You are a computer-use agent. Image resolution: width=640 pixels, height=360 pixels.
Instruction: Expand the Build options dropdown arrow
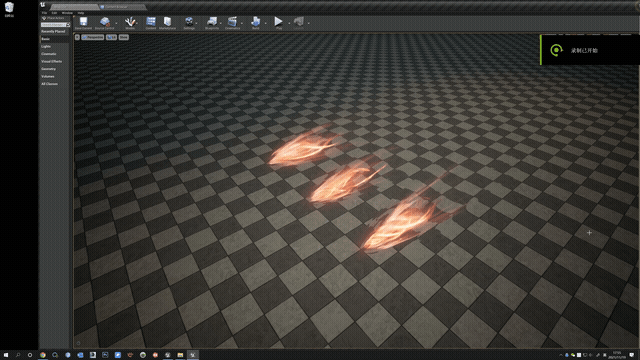click(266, 23)
